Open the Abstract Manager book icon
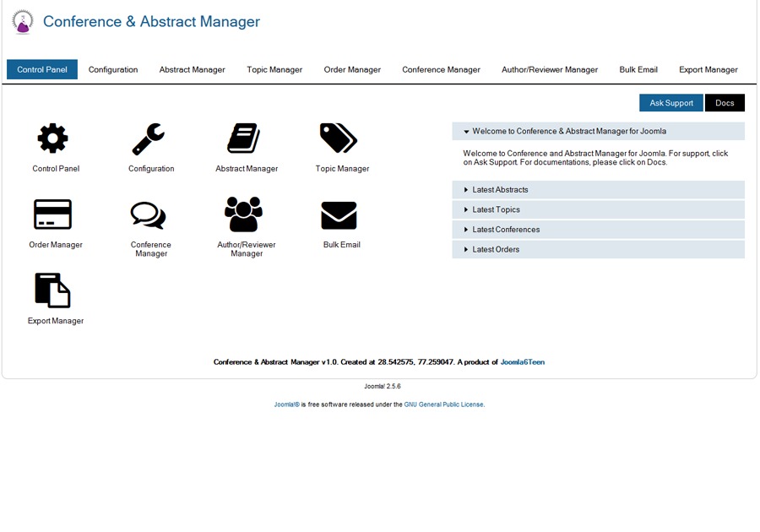 click(244, 138)
